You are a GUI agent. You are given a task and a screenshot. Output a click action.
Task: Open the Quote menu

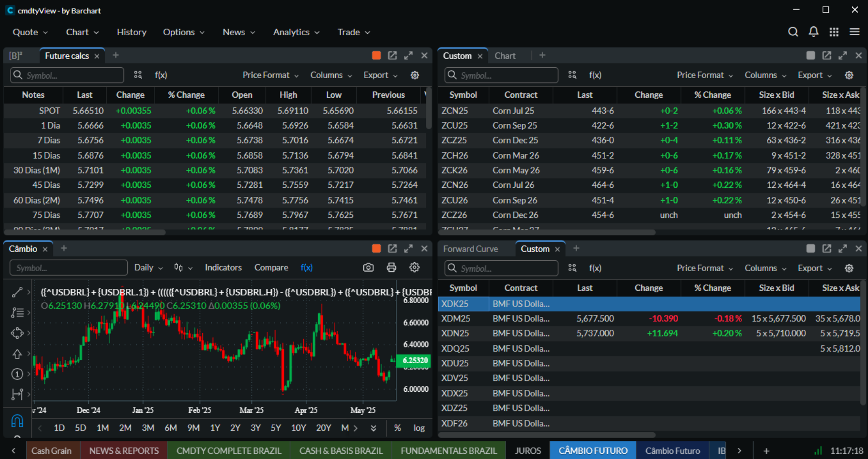30,32
